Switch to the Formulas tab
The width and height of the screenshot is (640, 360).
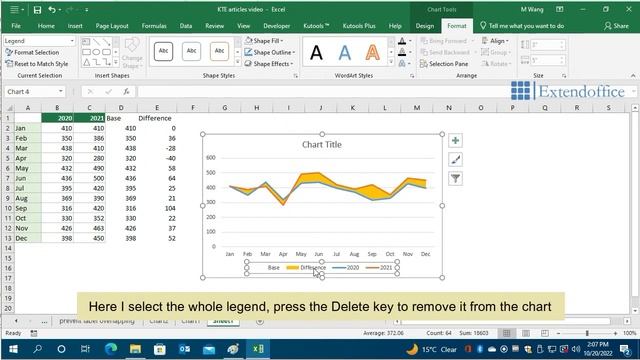154,26
